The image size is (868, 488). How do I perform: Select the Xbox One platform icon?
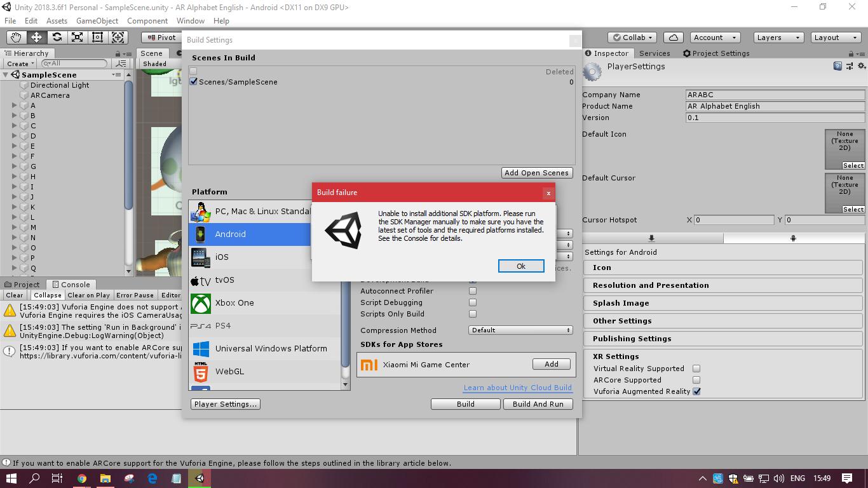pos(201,303)
